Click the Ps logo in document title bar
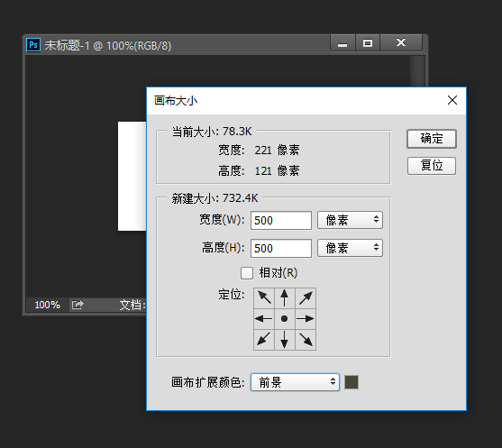Image resolution: width=502 pixels, height=448 pixels. [x=33, y=45]
